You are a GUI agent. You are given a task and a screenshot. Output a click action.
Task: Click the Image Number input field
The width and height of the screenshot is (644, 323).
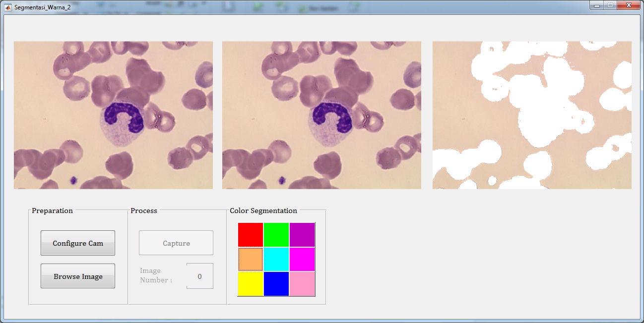pyautogui.click(x=200, y=276)
